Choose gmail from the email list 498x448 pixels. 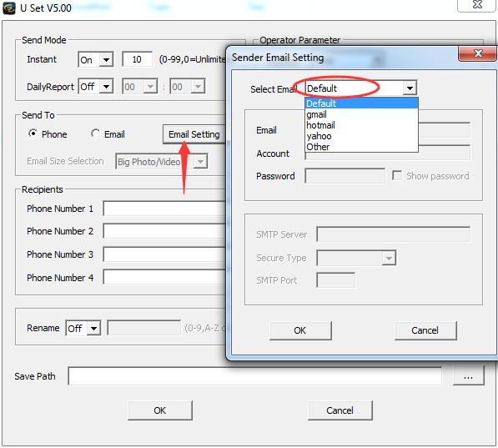(361, 114)
